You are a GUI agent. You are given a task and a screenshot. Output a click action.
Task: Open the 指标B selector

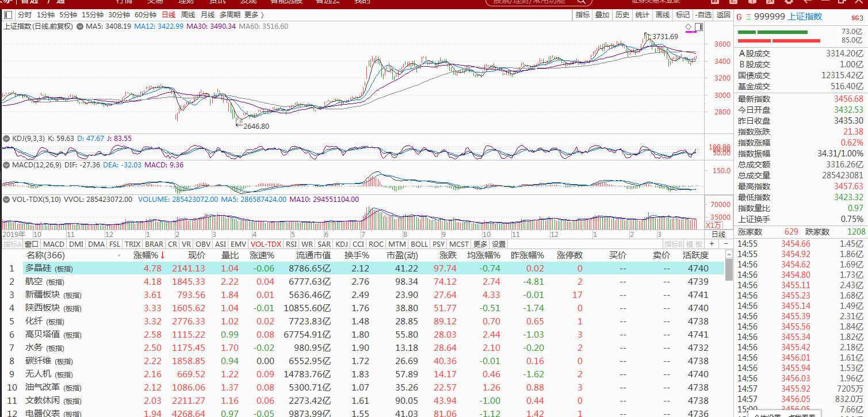(x=672, y=244)
